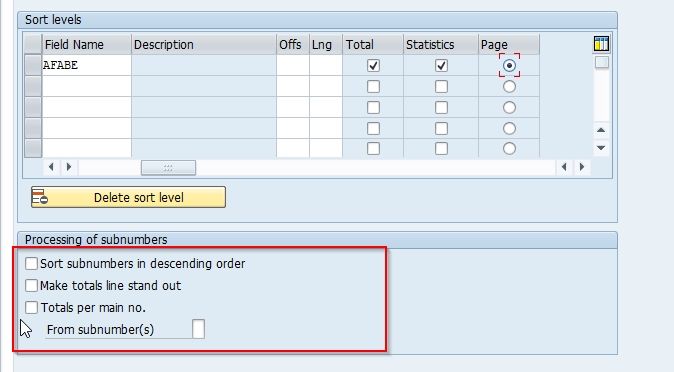Check Statistics checkbox in third row
Screen dimensions: 674x372
click(441, 107)
